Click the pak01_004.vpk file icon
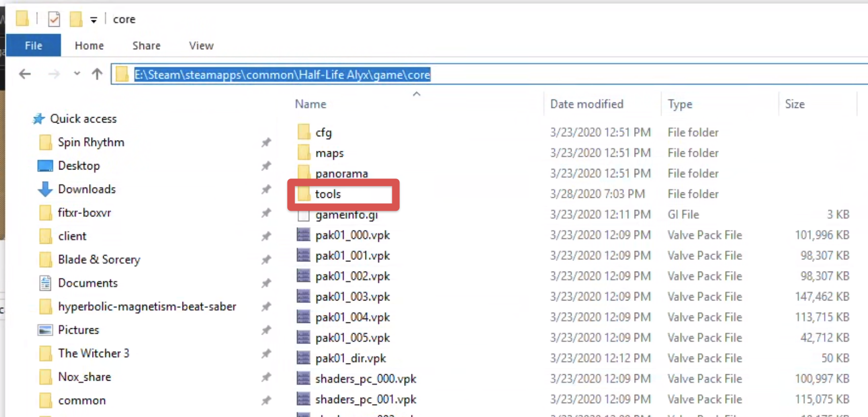Screen dimensions: 868x417 click(x=303, y=317)
